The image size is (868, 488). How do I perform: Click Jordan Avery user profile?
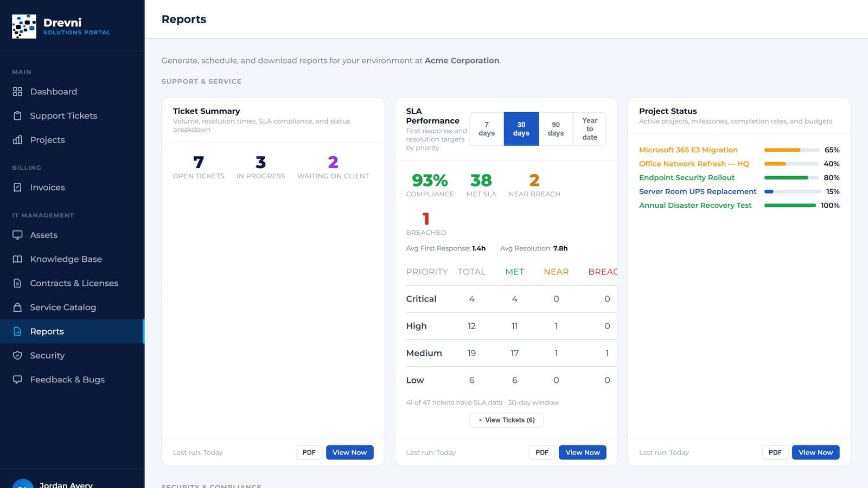tap(72, 481)
